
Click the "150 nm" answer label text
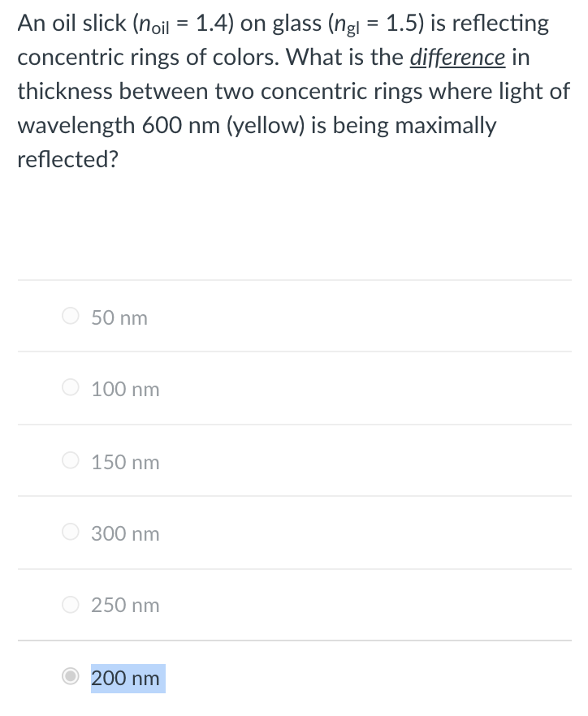(x=125, y=462)
